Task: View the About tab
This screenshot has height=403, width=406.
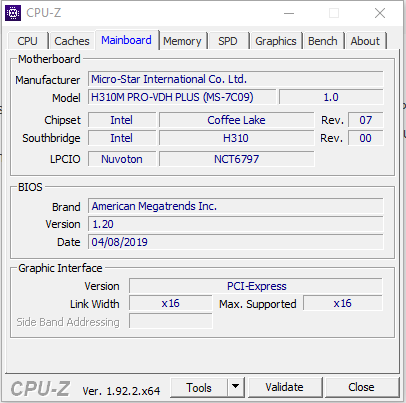Action: coord(365,41)
